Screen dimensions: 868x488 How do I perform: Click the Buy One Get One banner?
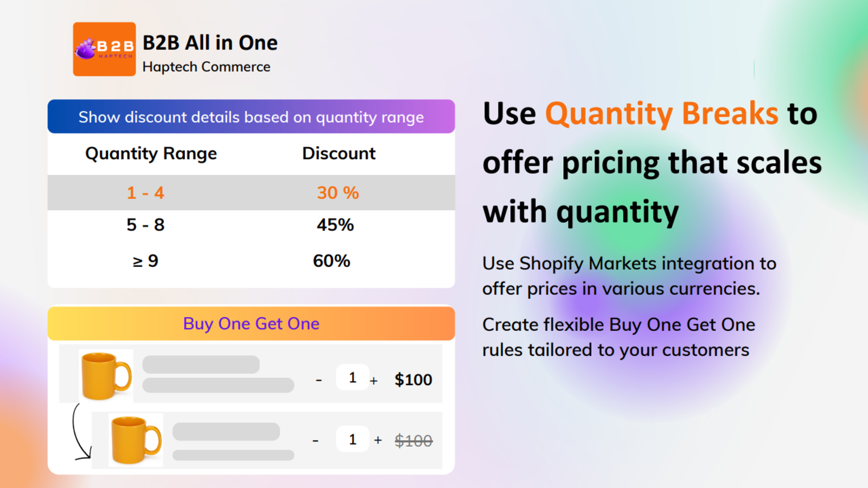(251, 324)
